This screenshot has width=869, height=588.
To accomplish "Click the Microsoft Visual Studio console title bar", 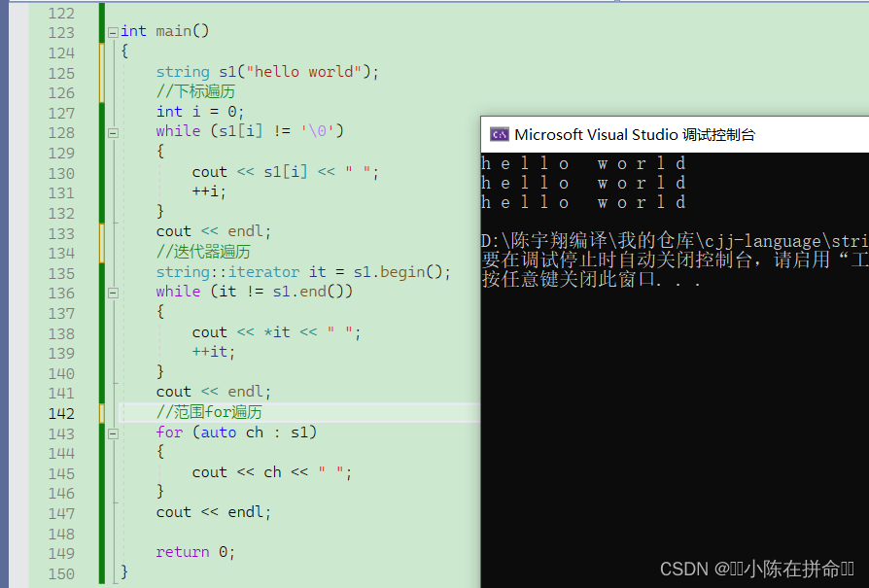I will coord(675,135).
